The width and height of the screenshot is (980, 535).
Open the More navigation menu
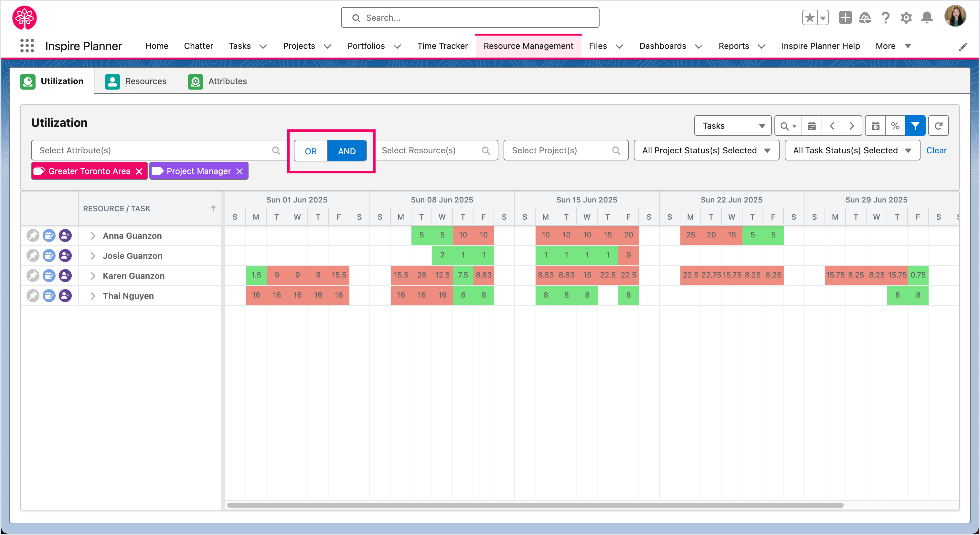click(893, 46)
